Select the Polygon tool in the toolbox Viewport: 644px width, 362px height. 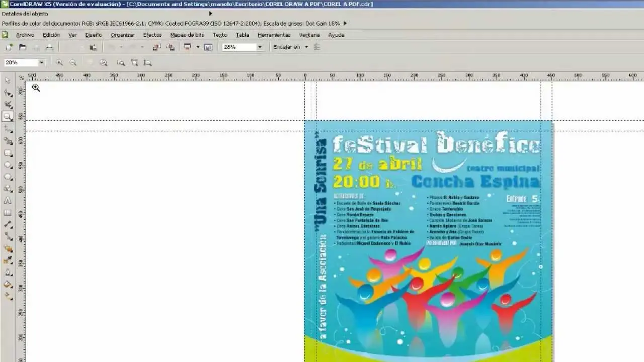8,177
